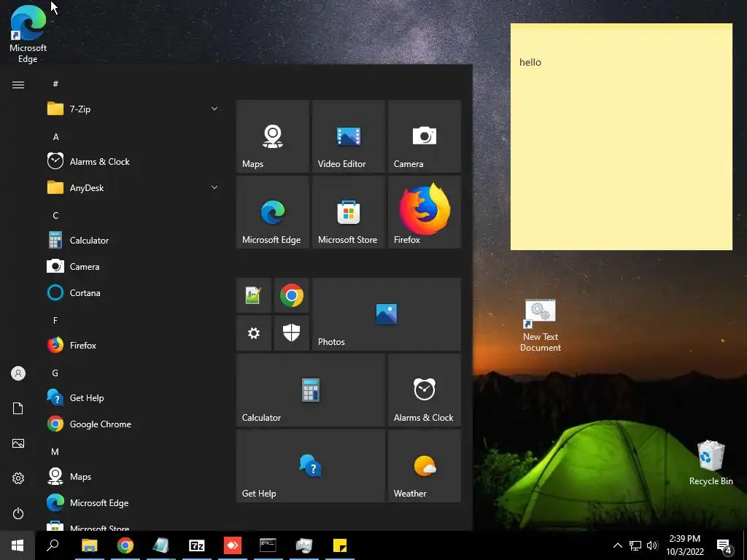Show hidden system tray icons
Screen dimensions: 747x560
pos(617,545)
